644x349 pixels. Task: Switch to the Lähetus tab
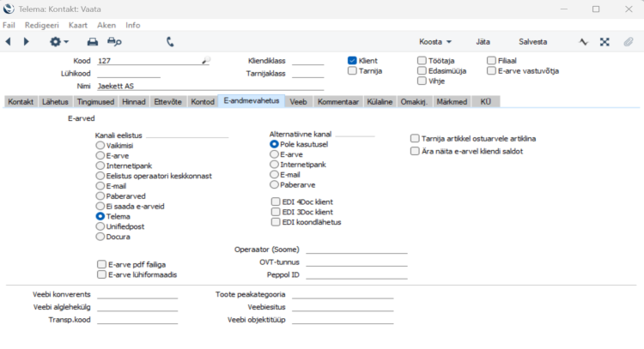coord(55,102)
